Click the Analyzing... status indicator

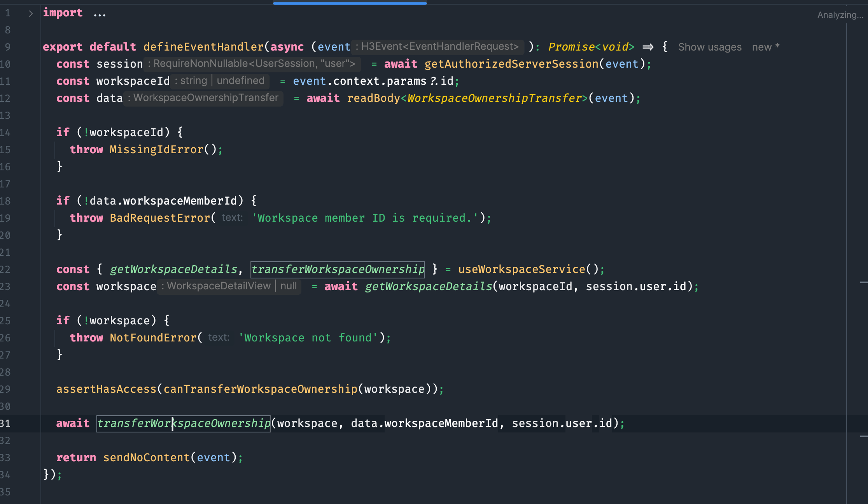[840, 15]
